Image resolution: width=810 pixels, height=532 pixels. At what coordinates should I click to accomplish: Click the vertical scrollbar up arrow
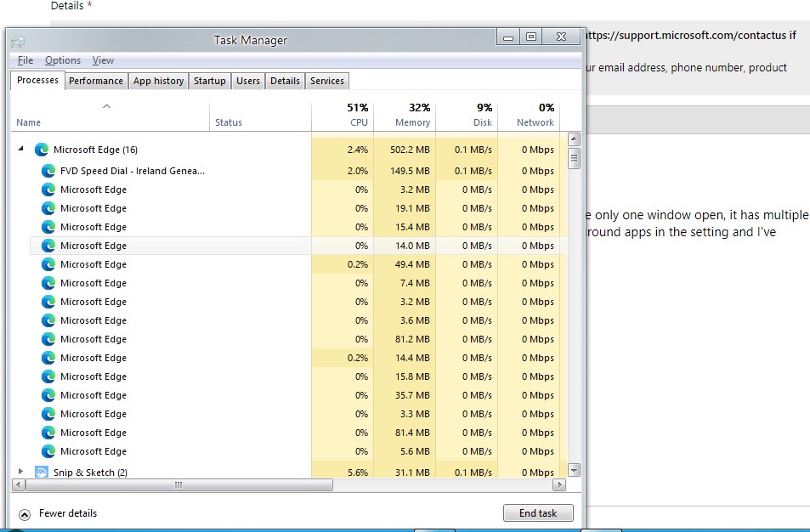[574, 139]
